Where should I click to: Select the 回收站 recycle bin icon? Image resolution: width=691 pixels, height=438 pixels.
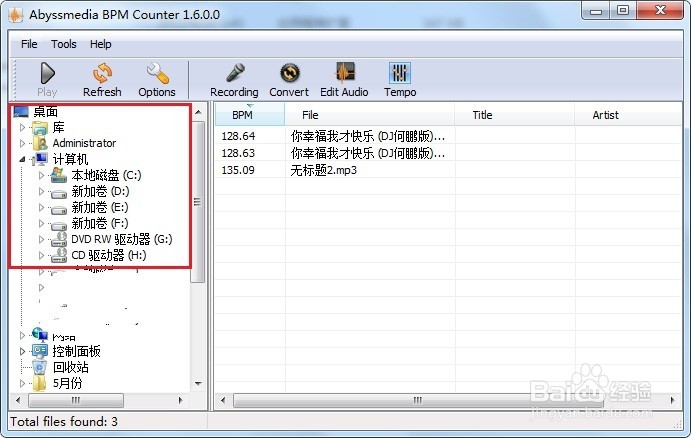point(40,367)
